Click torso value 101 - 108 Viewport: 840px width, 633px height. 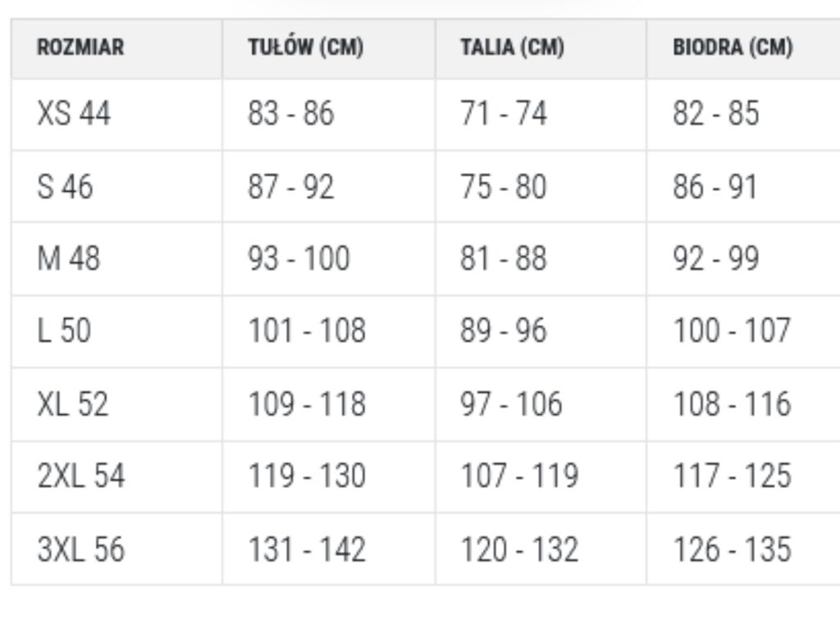pos(307,330)
